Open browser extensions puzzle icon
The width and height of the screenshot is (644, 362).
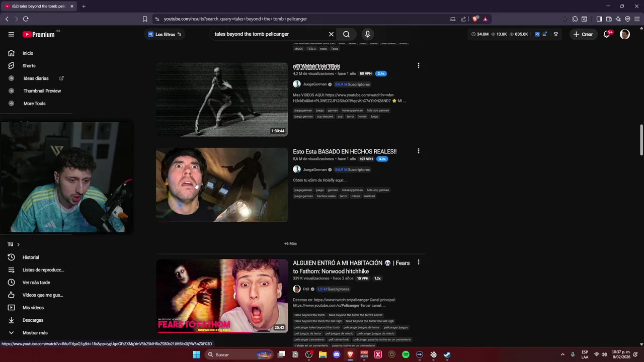575,19
